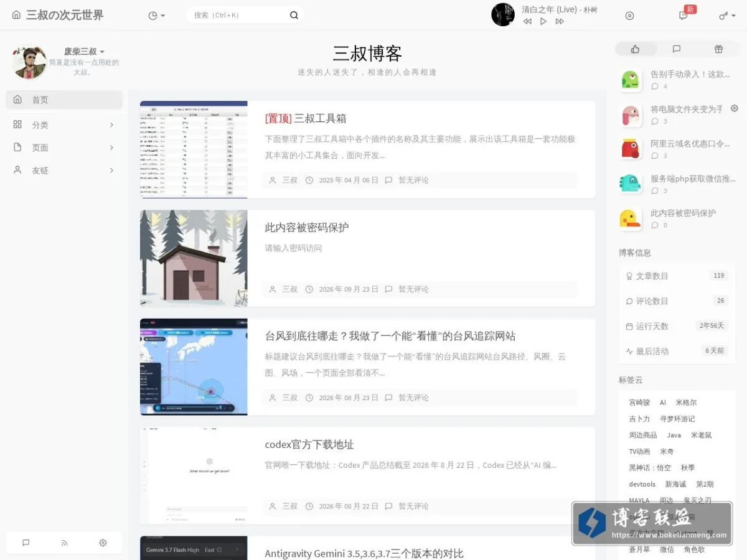The width and height of the screenshot is (747, 560).
Task: Open the Antigravity Gemini versions comparison post
Action: (x=364, y=553)
